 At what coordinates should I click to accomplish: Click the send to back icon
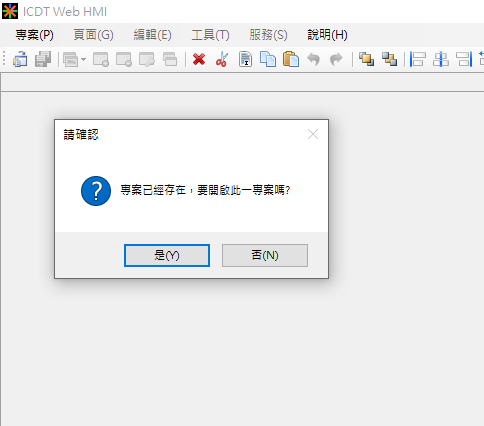coord(389,59)
